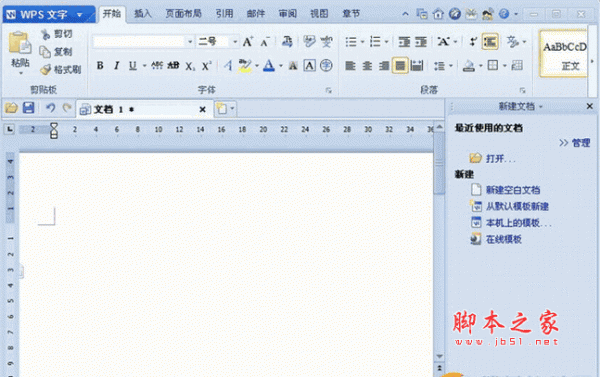Click the Grow Font A+ icon
Viewport: 600px width, 377px height.
(x=248, y=42)
